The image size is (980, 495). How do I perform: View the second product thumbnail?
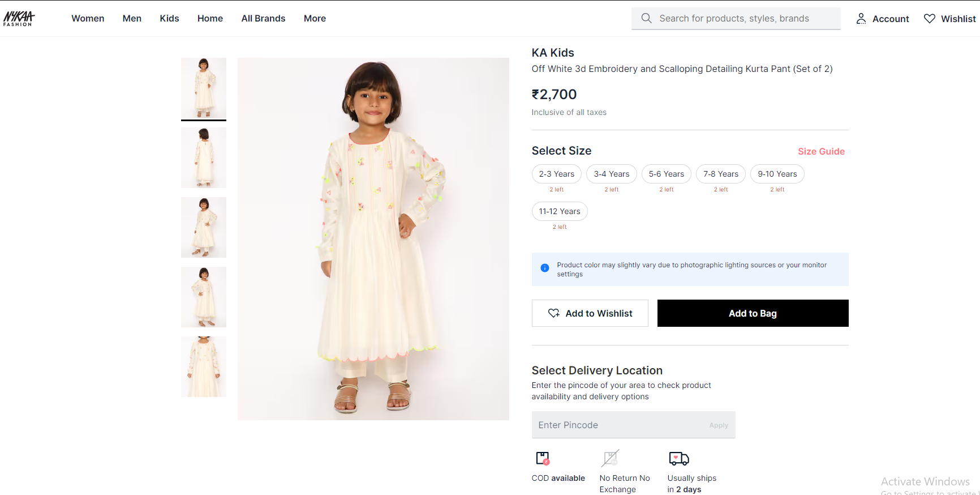(x=204, y=157)
